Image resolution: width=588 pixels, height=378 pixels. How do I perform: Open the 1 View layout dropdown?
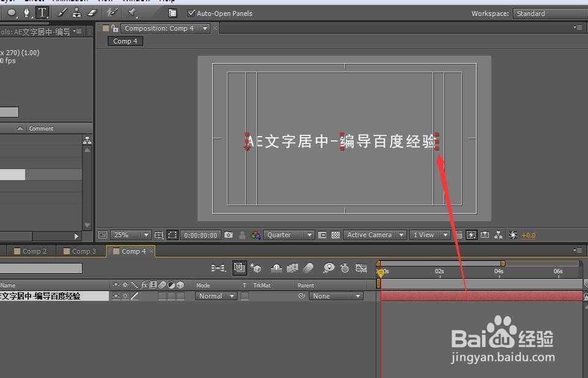tap(430, 235)
